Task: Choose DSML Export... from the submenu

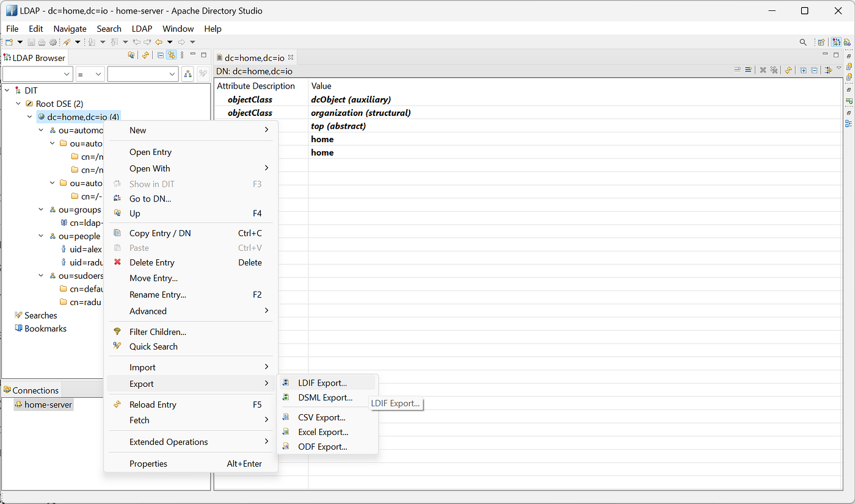Action: point(327,398)
